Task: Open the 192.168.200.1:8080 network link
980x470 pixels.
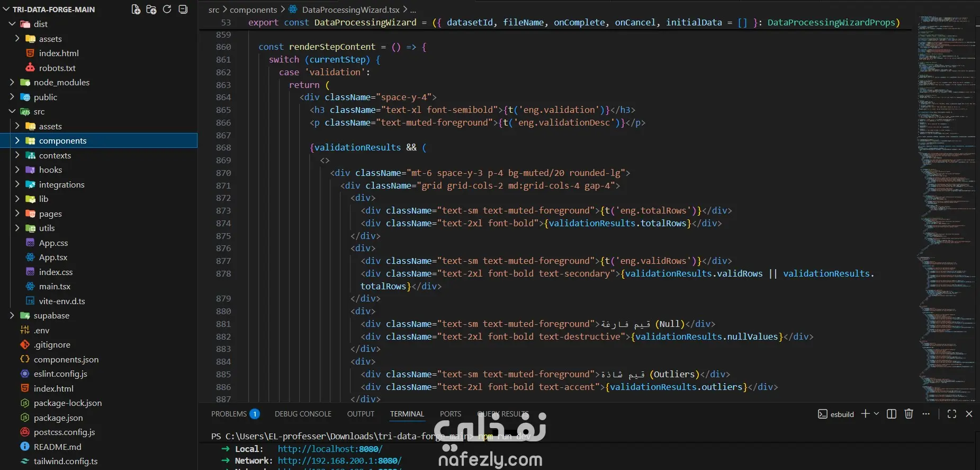Action: click(x=340, y=460)
